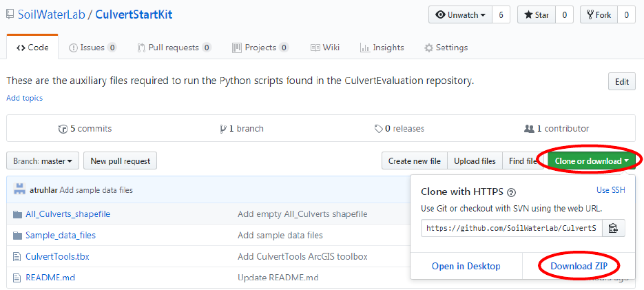The width and height of the screenshot is (644, 290).
Task: View the 0 releases page
Action: point(399,129)
